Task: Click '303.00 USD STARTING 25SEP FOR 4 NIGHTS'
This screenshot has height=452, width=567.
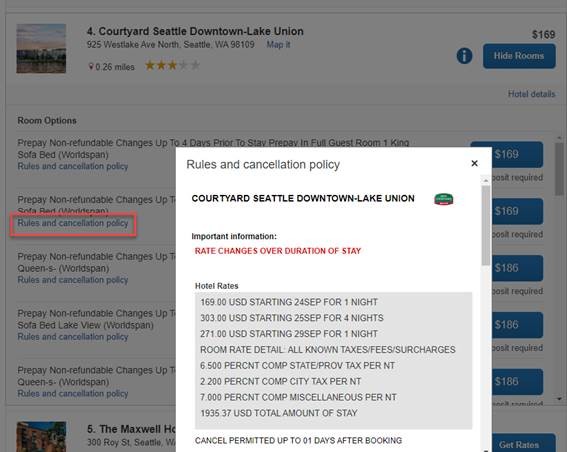Action: pyautogui.click(x=292, y=318)
